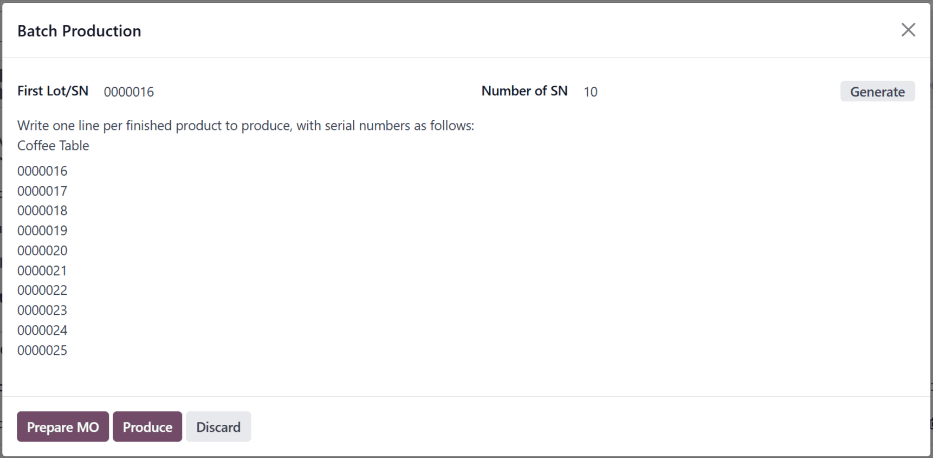Focus the Number of SN field
933x458 pixels.
700,92
